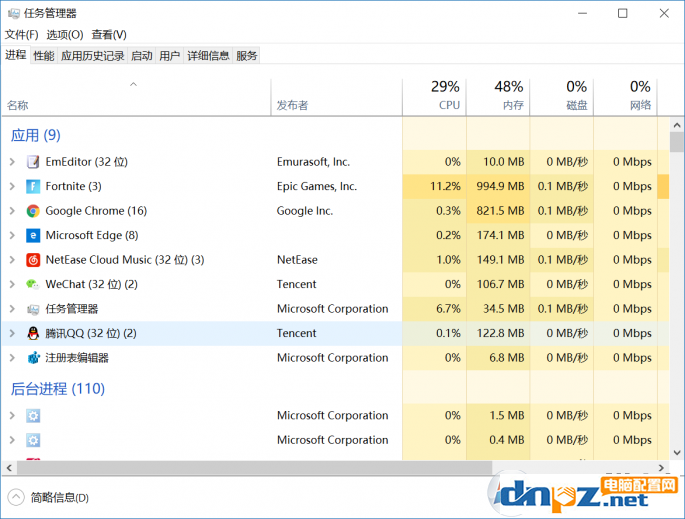The height and width of the screenshot is (519, 685).
Task: Click the vertical scrollbar up arrow
Action: pos(677,125)
